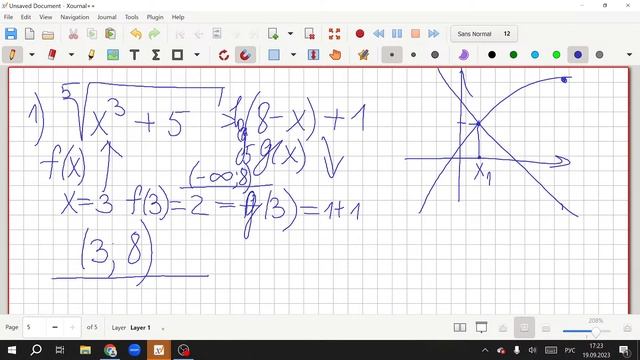
Task: Pick the black pen color
Action: coord(492,55)
